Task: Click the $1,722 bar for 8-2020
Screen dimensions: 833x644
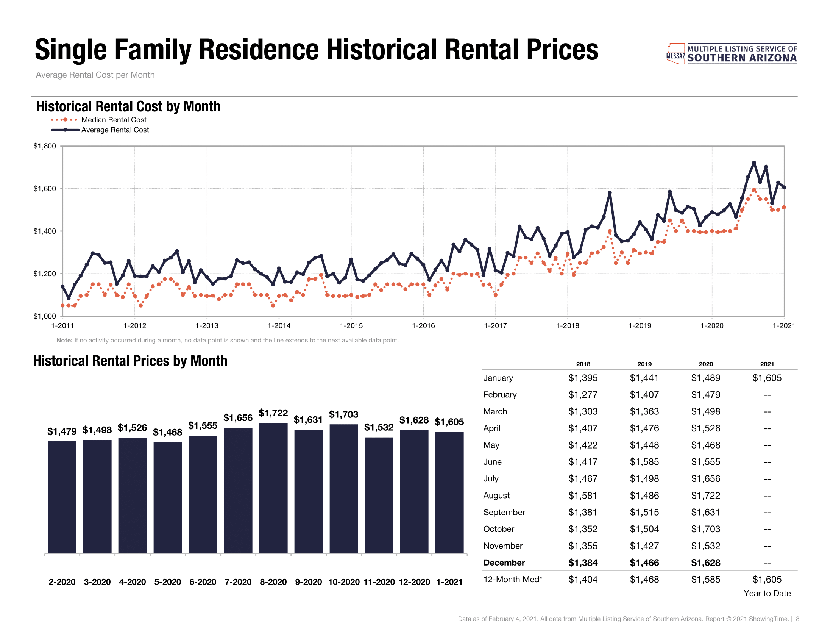Action: [273, 488]
